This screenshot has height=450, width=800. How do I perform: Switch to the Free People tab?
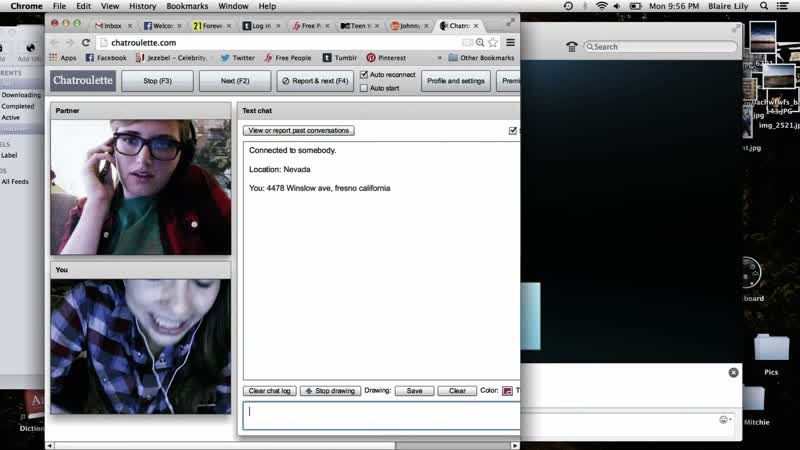point(311,26)
